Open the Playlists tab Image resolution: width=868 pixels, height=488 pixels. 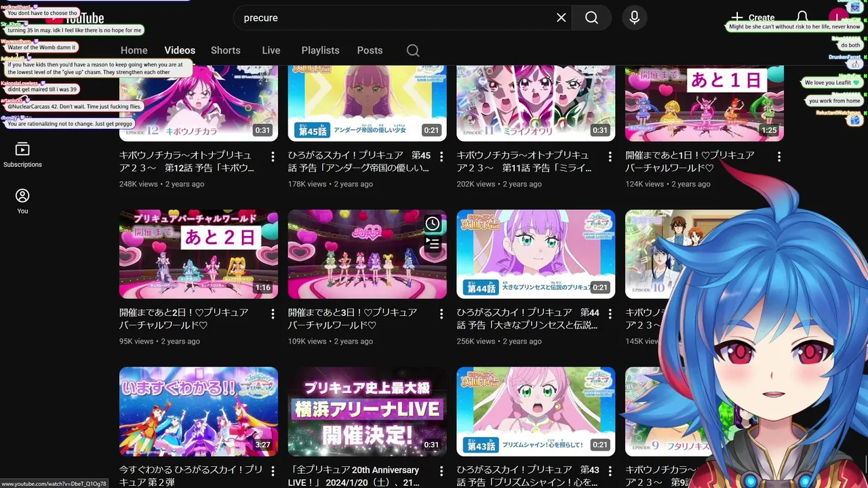click(x=321, y=50)
